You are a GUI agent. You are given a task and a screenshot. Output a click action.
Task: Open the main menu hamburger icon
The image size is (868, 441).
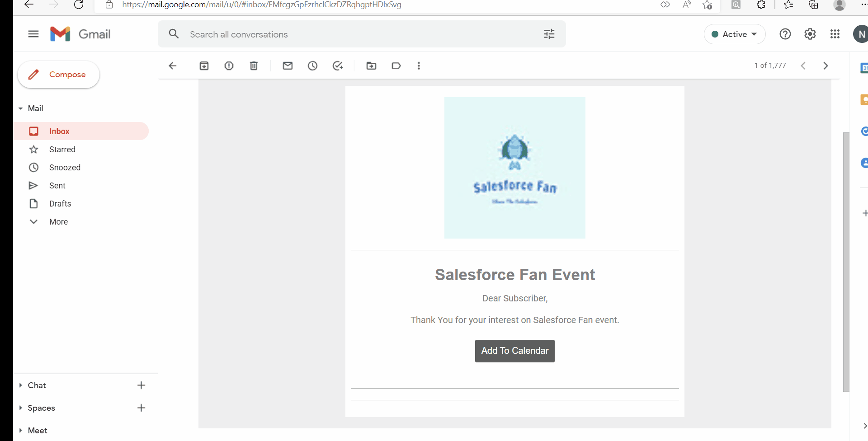(33, 34)
